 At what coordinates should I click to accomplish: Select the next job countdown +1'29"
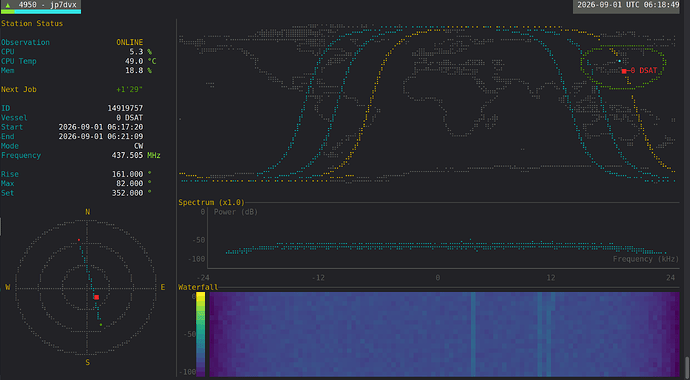point(129,89)
